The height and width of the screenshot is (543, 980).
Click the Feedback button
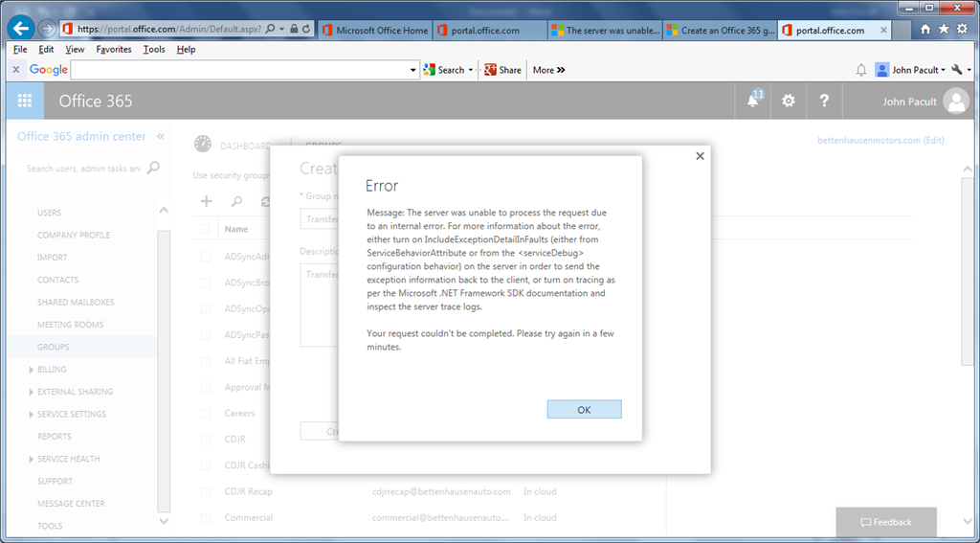[x=886, y=522]
